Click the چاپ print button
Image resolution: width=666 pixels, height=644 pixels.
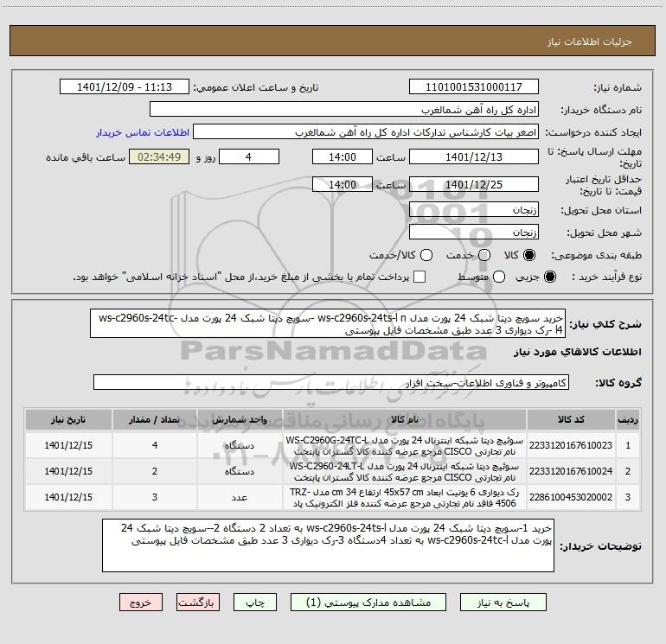[255, 603]
